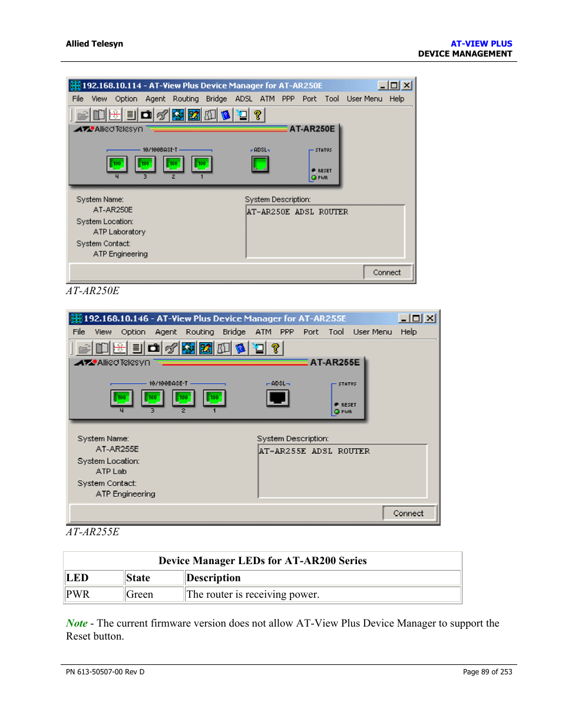Click the camera icon in AT-AR250E toolbar
This screenshot has width=562, height=728.
[146, 115]
